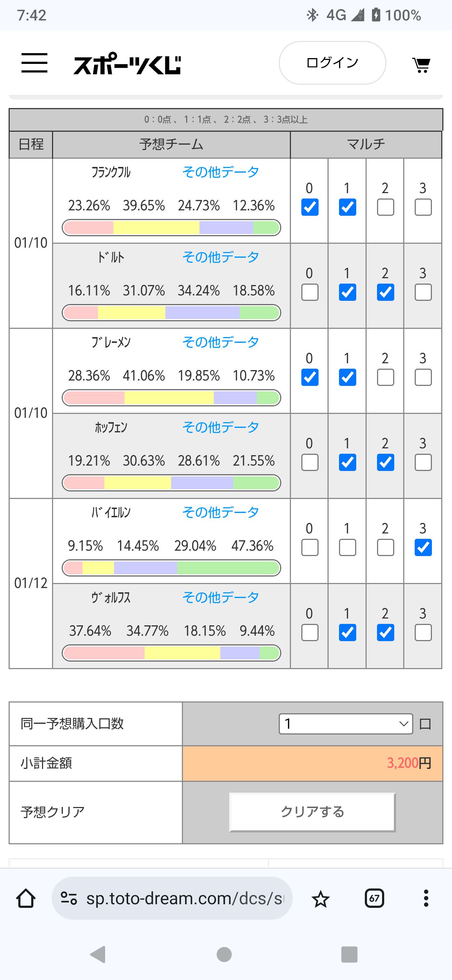Tap the スポーツくじ logo
Screen dimensions: 452x980
127,64
